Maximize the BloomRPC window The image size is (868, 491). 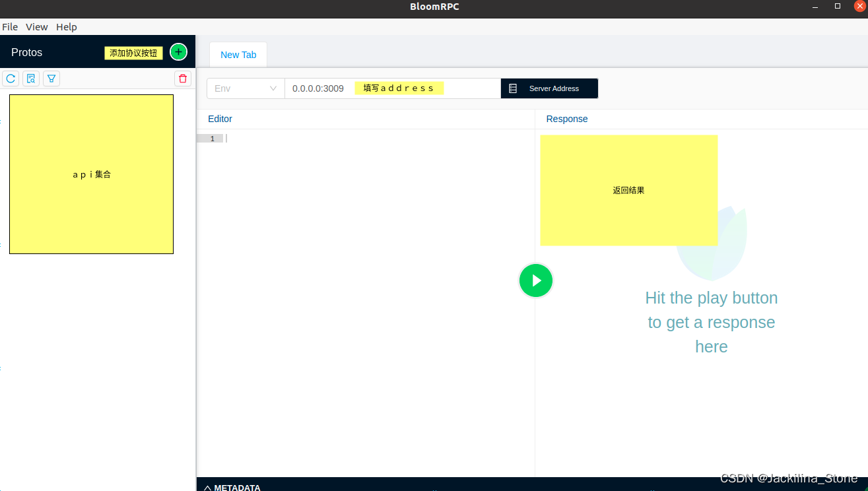pyautogui.click(x=838, y=7)
